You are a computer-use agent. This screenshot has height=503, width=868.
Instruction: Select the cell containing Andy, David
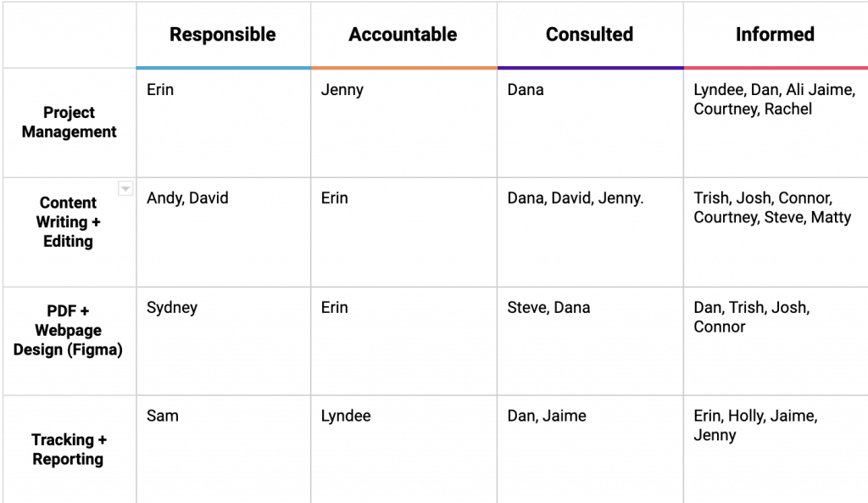(x=224, y=232)
